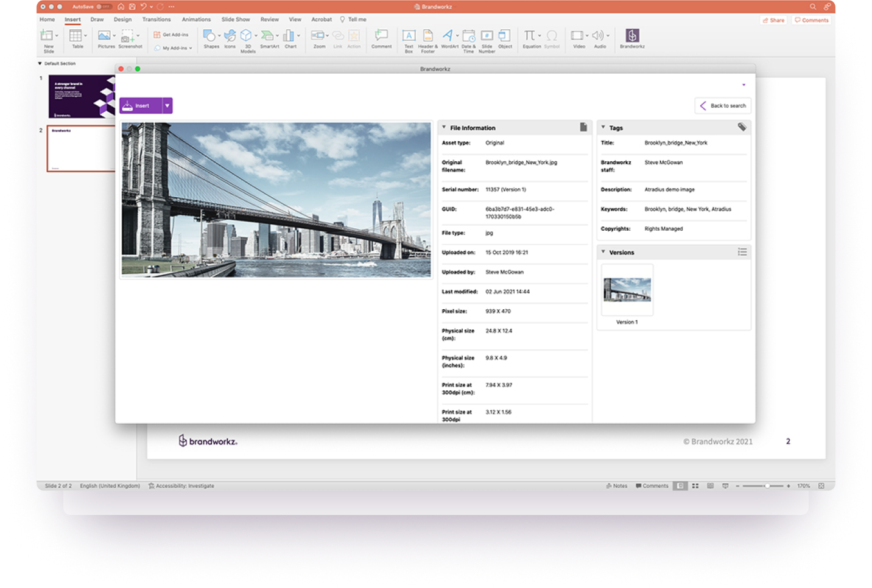Viewport: 872px width, 588px height.
Task: Open the Audio dropdown arrow
Action: [x=608, y=36]
